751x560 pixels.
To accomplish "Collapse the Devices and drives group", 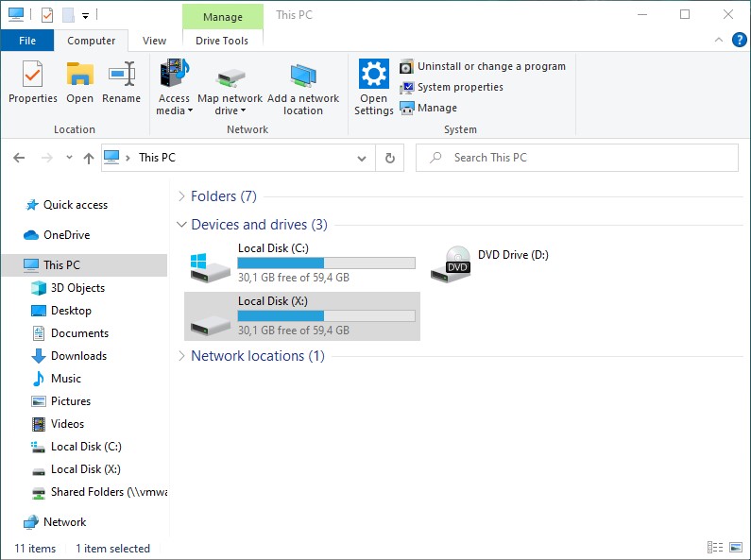I will point(181,225).
